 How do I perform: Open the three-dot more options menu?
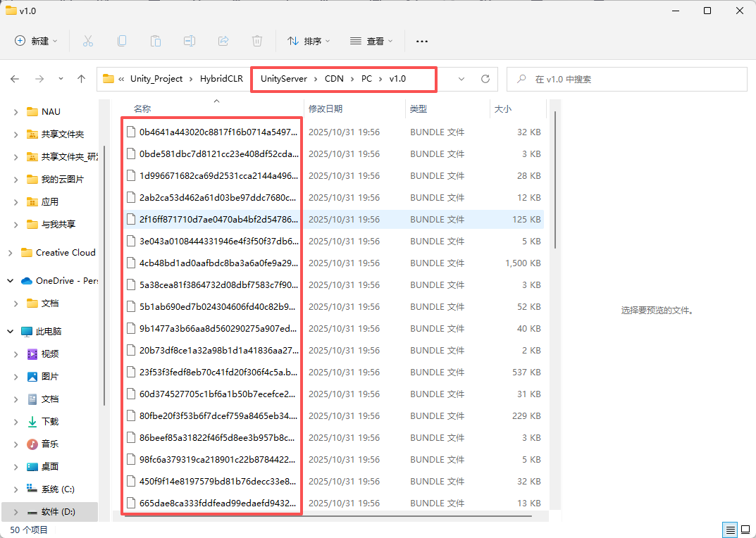tap(422, 42)
